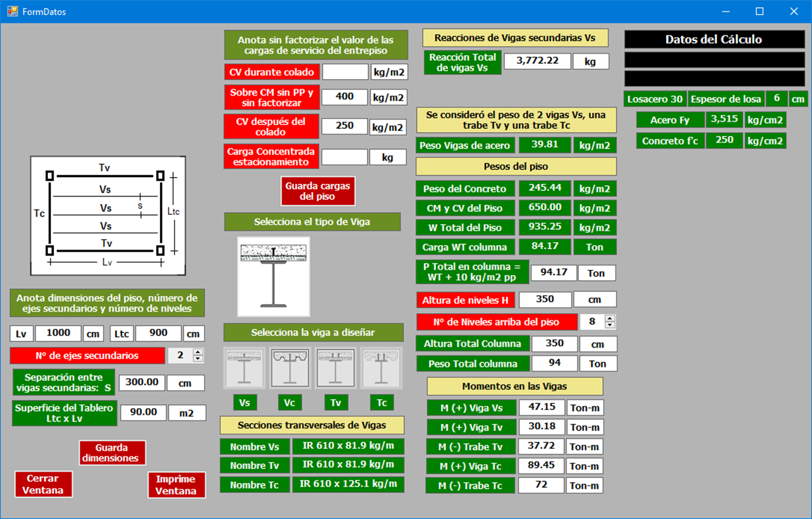
Task: Increase Nº de Niveles arriba del piso
Action: click(x=610, y=318)
